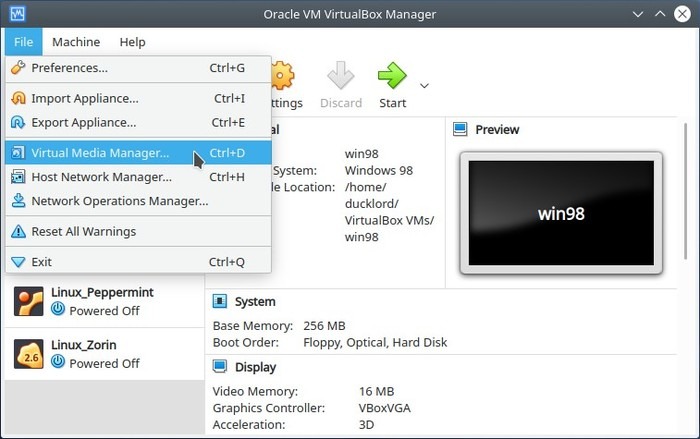Click the win98 preview thumbnail
Screen dimensions: 700x439
[561, 213]
